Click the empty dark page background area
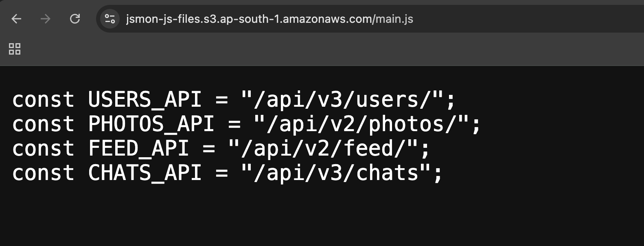The height and width of the screenshot is (246, 644). pos(488,216)
